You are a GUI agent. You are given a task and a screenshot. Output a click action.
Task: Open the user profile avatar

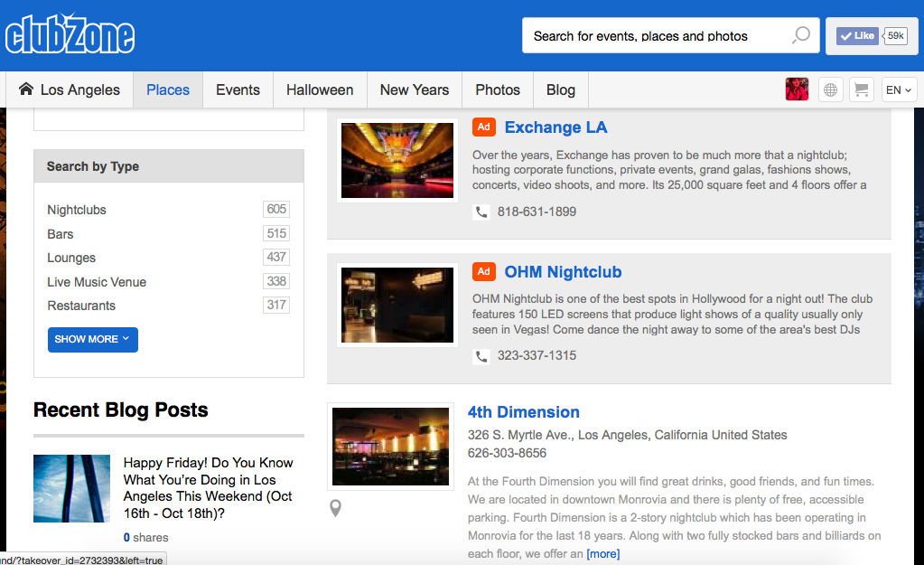[797, 89]
